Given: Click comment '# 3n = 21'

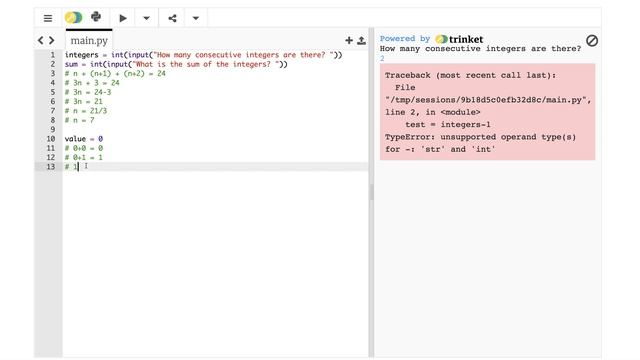Looking at the screenshot, I should pyautogui.click(x=84, y=102).
